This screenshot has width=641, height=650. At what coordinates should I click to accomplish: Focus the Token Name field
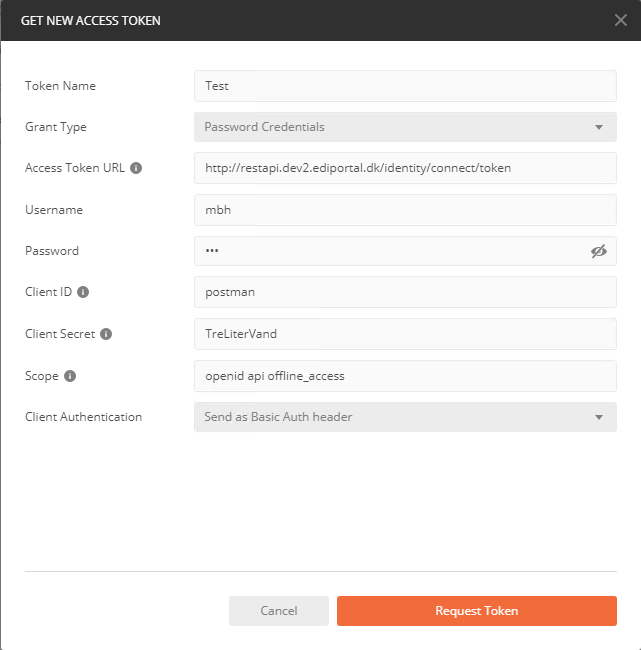pyautogui.click(x=405, y=86)
